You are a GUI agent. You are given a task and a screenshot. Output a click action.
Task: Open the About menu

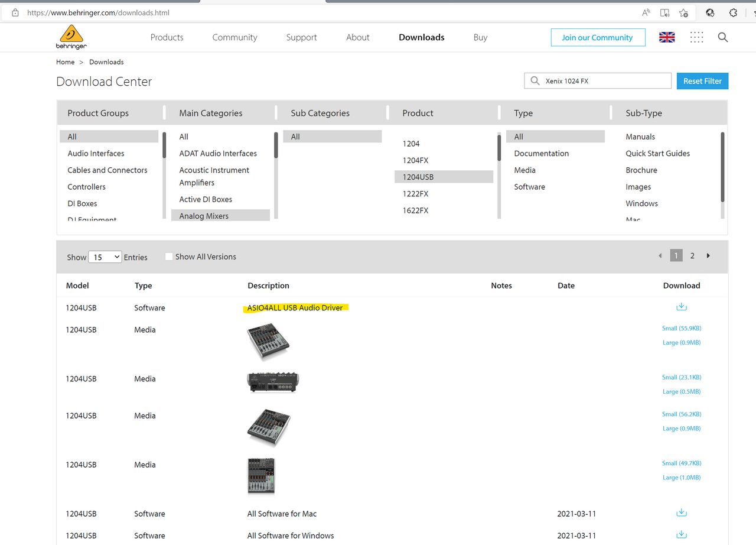(x=358, y=37)
